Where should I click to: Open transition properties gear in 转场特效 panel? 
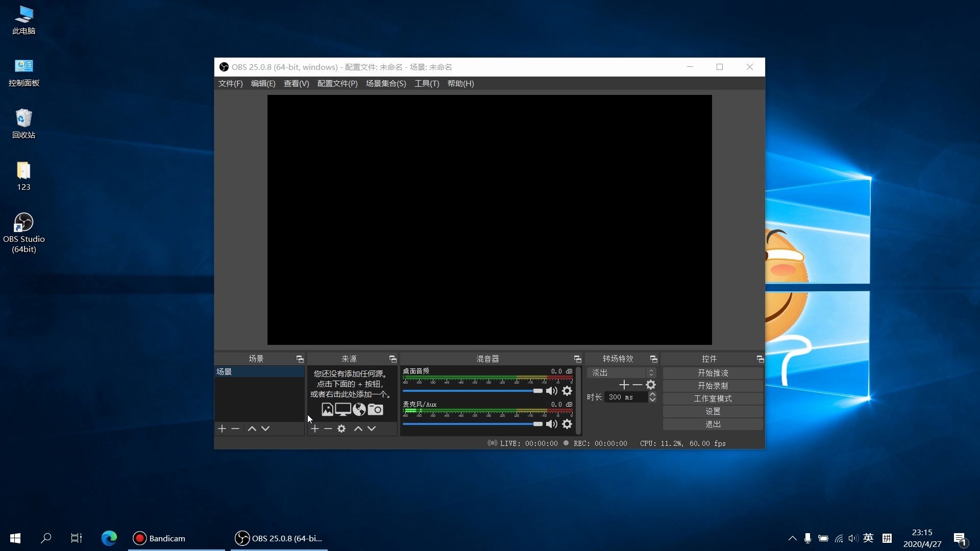(x=651, y=385)
